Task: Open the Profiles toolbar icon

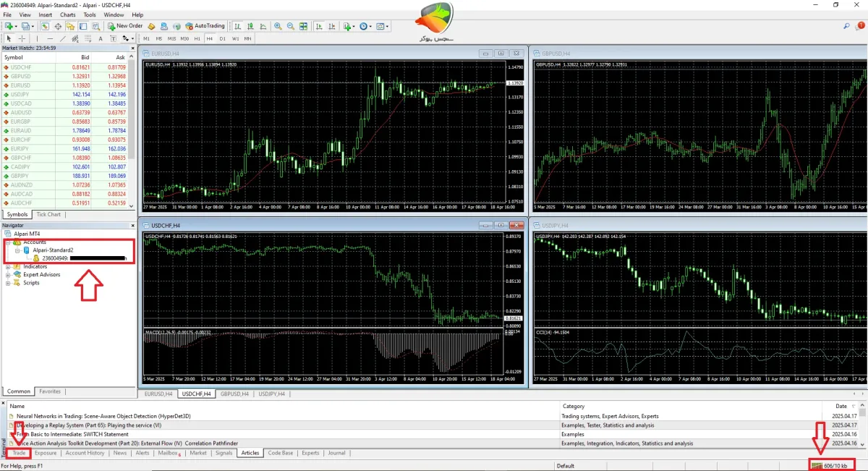Action: (x=25, y=26)
